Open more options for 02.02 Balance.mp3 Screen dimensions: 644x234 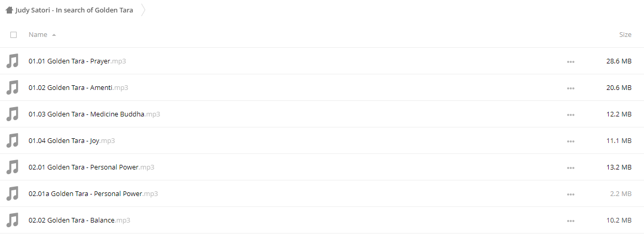click(571, 220)
